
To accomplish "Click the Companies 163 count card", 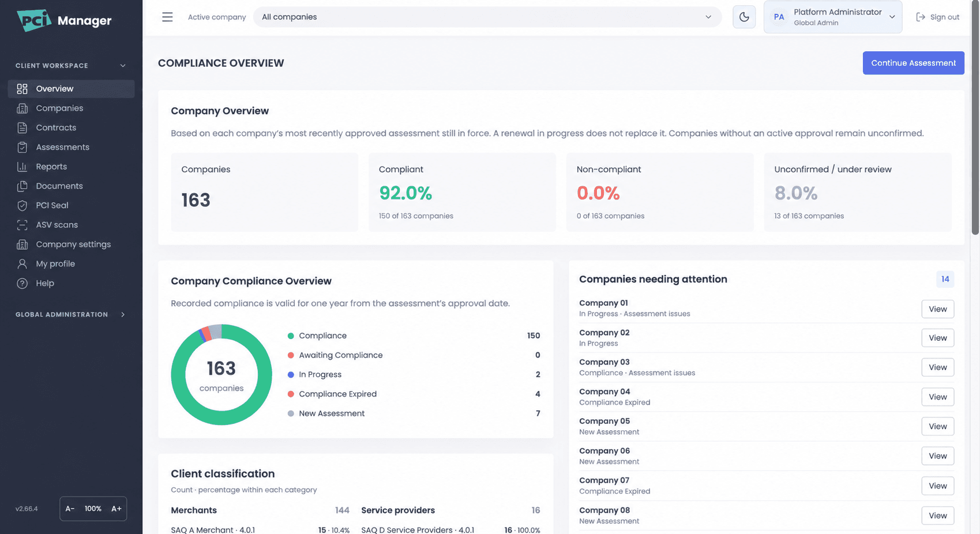I will pos(265,192).
